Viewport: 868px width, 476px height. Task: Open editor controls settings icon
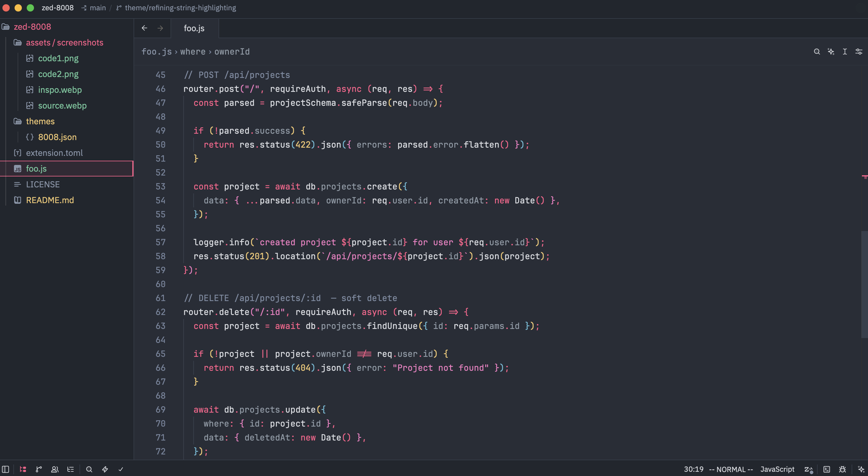pyautogui.click(x=859, y=52)
